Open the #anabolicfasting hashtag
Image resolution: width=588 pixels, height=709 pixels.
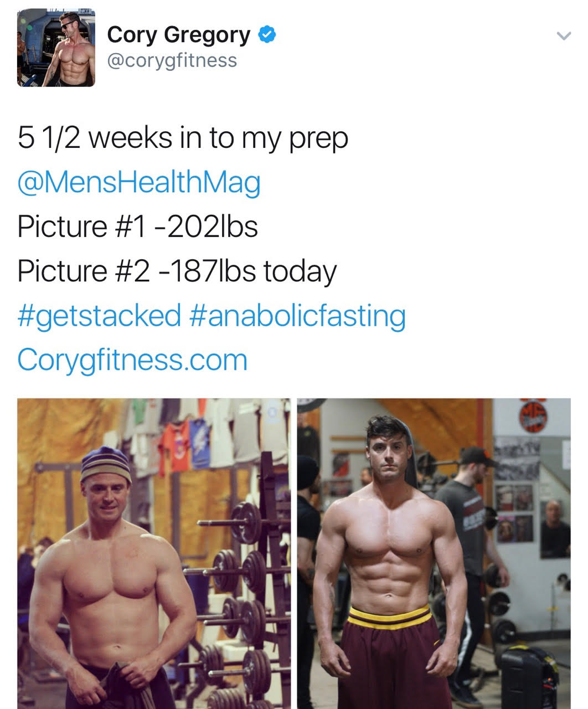pos(297,316)
